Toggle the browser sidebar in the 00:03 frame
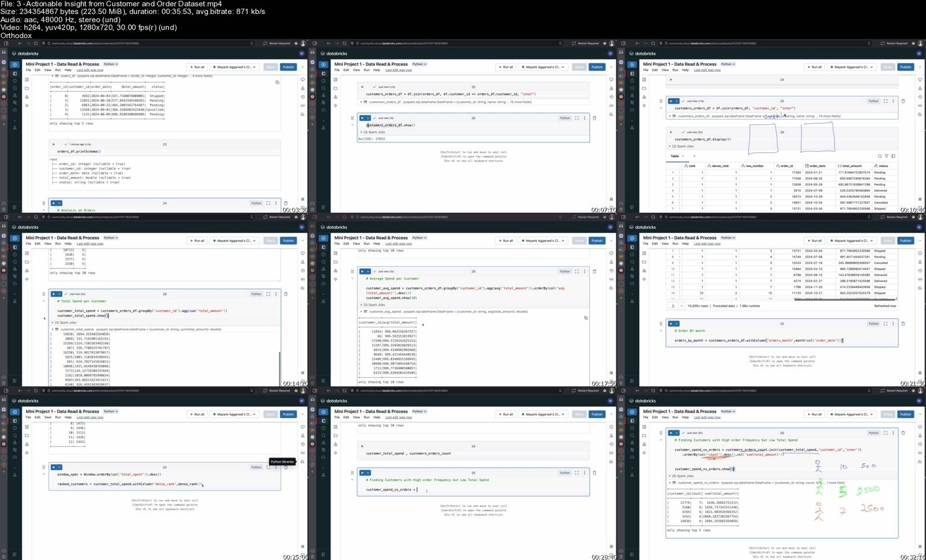926x560 pixels. tap(6, 43)
